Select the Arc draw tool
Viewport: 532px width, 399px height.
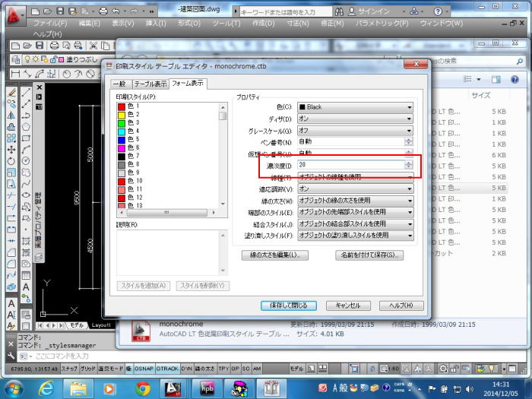tap(26, 150)
